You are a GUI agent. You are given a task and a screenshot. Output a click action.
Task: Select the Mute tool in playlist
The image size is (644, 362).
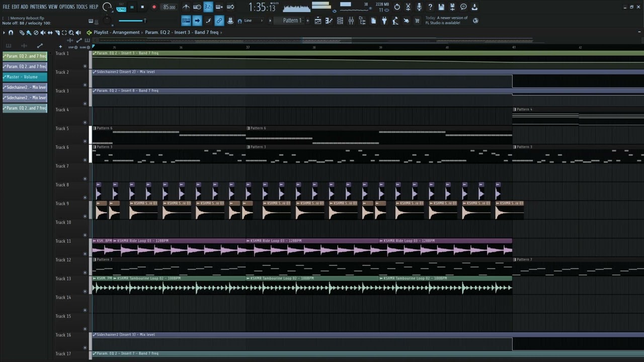click(43, 33)
